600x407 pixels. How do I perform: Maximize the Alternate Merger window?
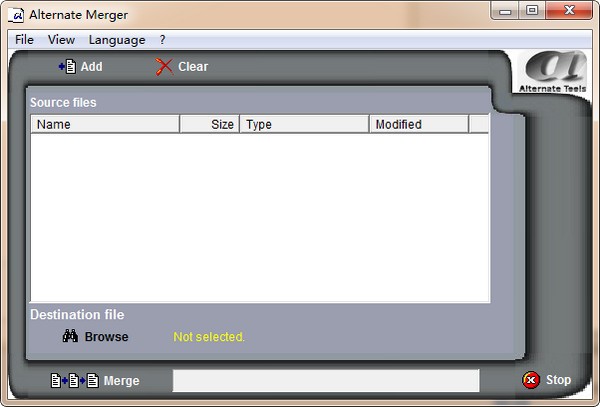click(x=532, y=11)
